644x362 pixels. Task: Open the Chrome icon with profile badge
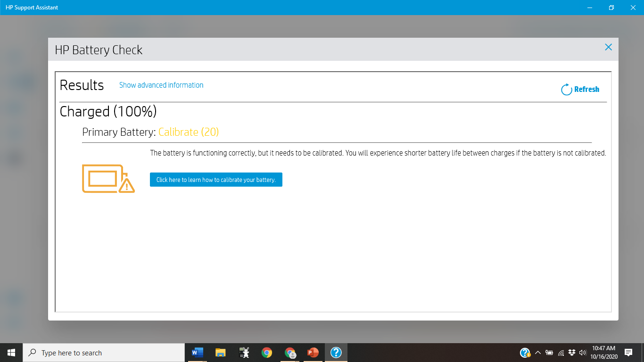290,353
